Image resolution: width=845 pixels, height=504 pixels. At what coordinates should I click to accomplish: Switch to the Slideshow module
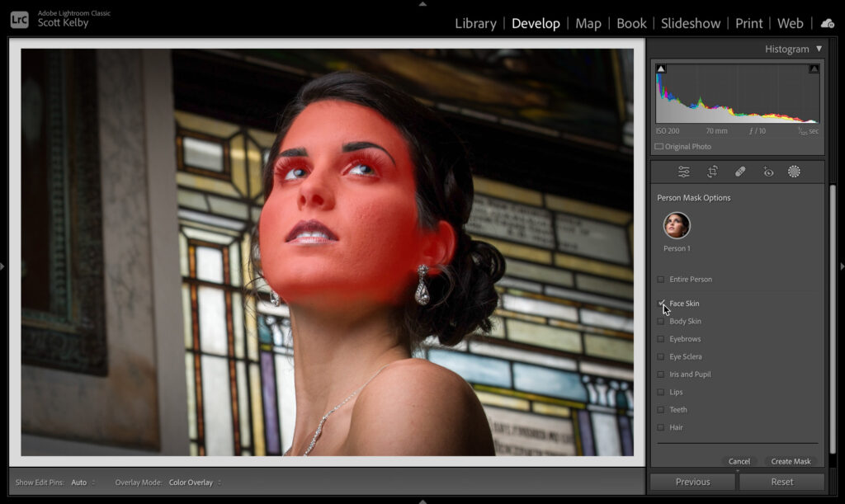click(x=691, y=24)
